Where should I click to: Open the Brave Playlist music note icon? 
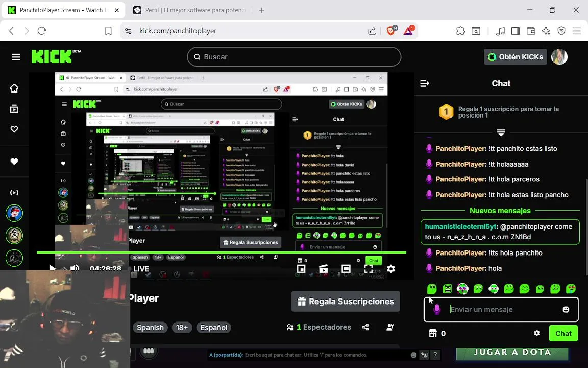point(500,31)
